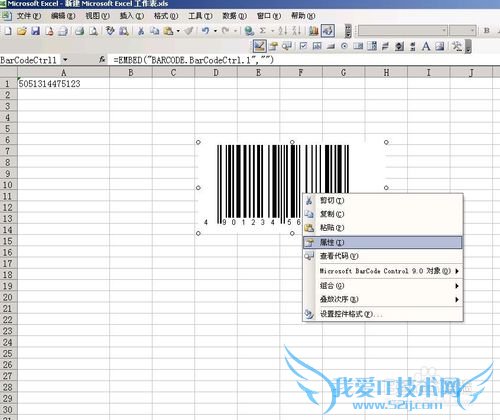500x420 pixels.
Task: Open the control Properties icon in the toolbox
Action: pyautogui.click(x=274, y=46)
